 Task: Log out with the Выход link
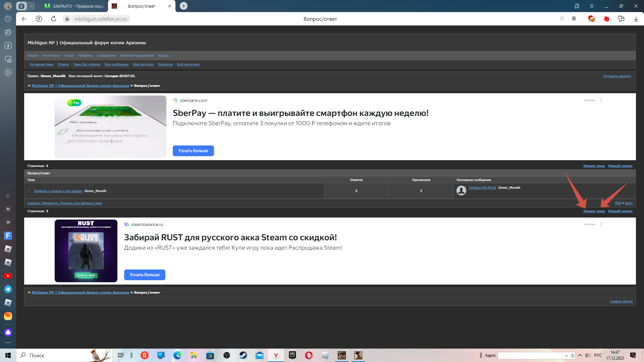pos(164,56)
